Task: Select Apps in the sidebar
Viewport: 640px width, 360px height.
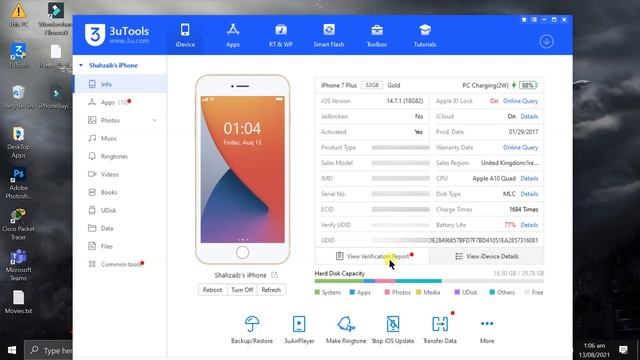Action: coord(120,102)
